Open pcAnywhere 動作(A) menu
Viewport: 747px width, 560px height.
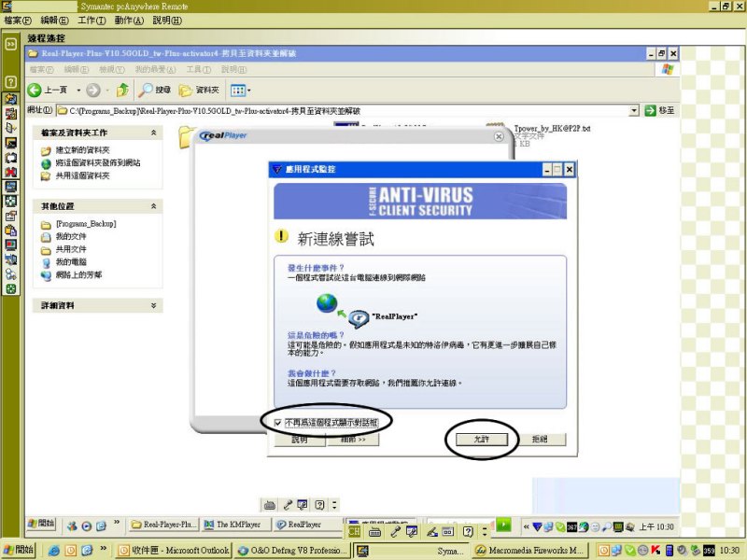click(x=129, y=21)
